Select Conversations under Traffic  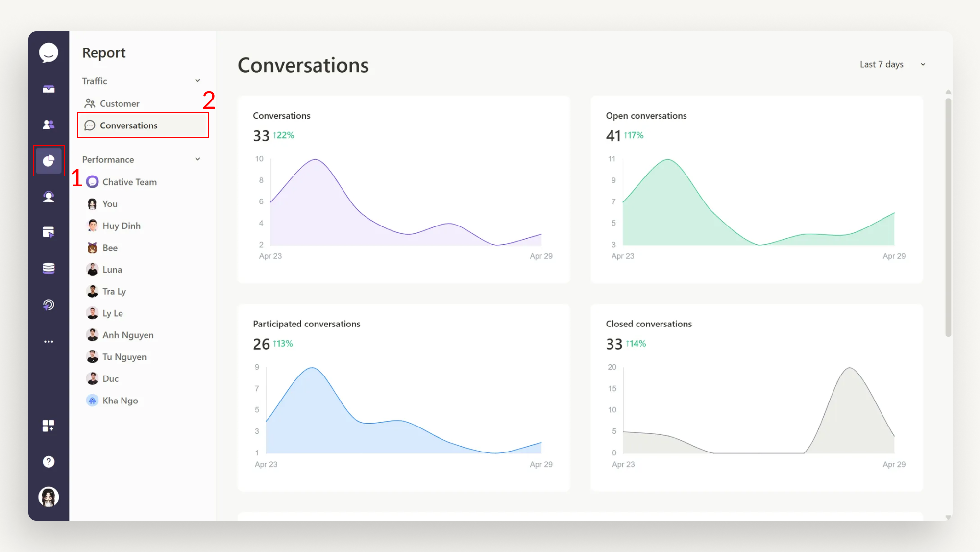point(129,125)
